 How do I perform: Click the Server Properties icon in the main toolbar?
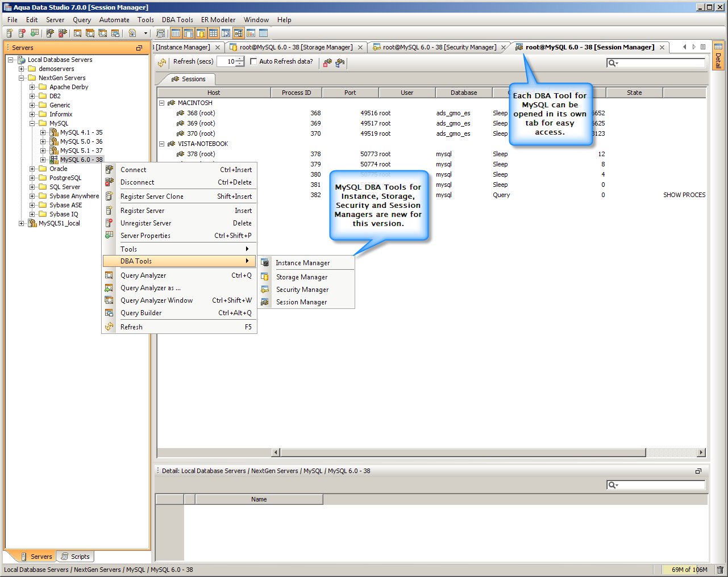point(35,33)
